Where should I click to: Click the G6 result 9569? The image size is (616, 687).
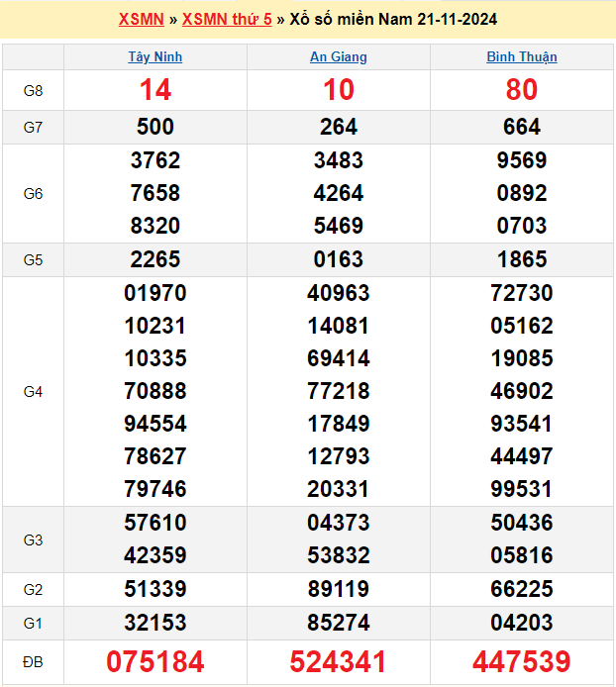(522, 160)
